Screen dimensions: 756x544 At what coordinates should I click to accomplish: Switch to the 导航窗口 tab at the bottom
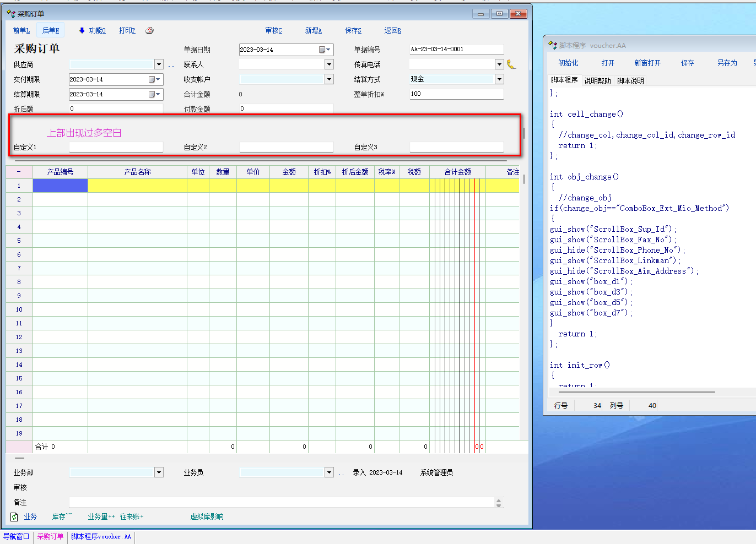[x=16, y=536]
